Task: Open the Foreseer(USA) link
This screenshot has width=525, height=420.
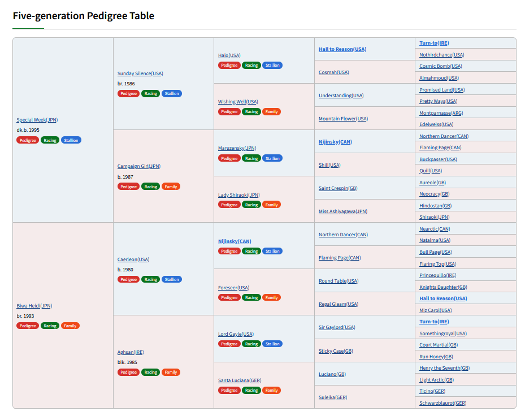Action: [234, 287]
